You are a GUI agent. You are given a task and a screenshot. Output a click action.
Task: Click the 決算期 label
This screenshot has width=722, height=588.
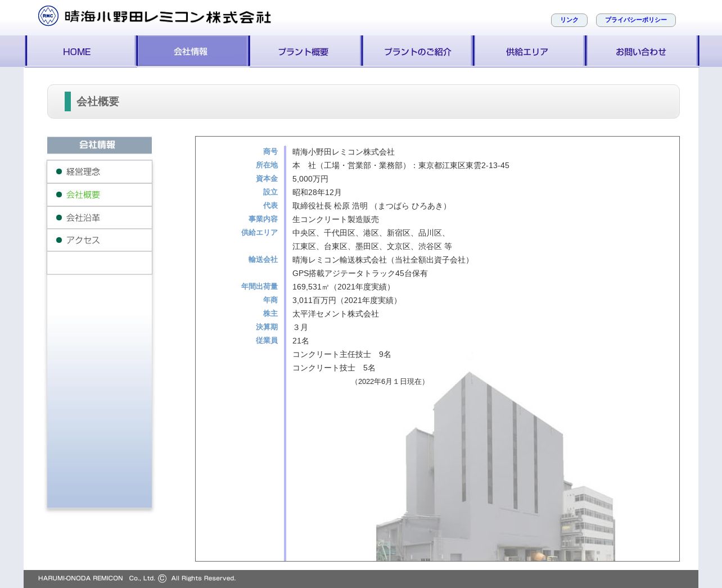click(267, 327)
